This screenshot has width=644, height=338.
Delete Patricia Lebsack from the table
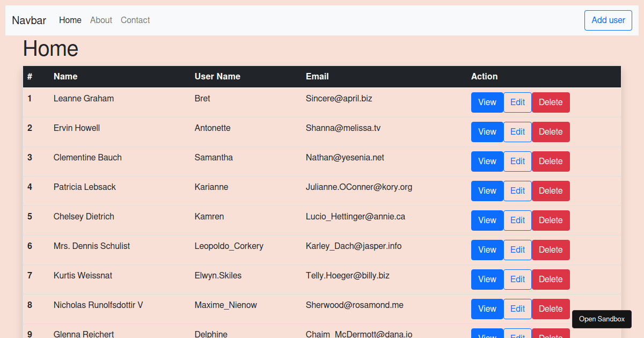(551, 191)
